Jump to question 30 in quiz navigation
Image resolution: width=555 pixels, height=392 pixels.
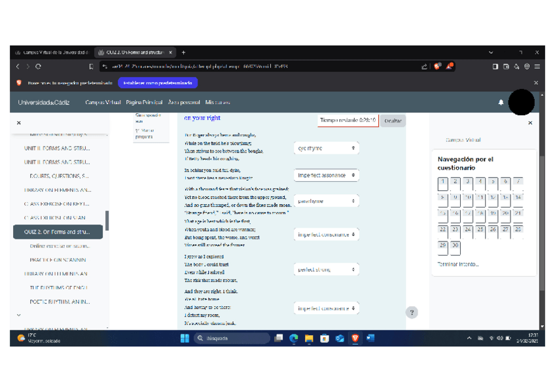[x=455, y=246]
